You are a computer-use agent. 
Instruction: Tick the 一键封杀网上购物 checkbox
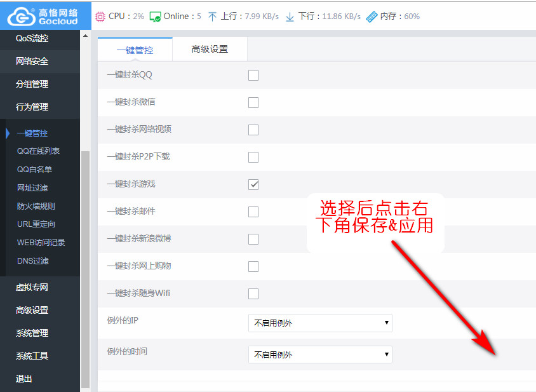253,266
